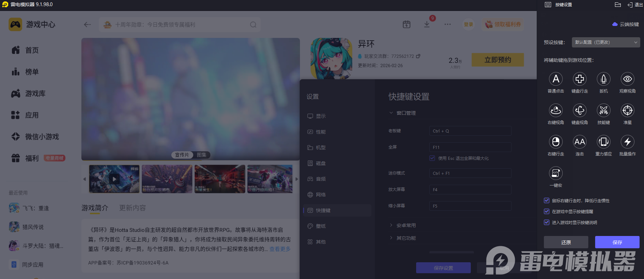
Task: Open 首页 home in the sidebar
Action: [x=25, y=50]
